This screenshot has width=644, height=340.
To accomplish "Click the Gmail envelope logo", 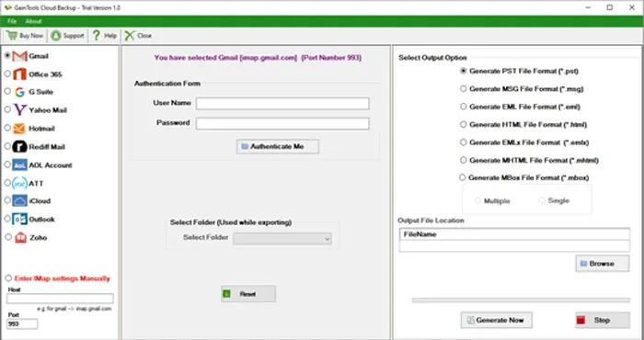I will [x=19, y=56].
